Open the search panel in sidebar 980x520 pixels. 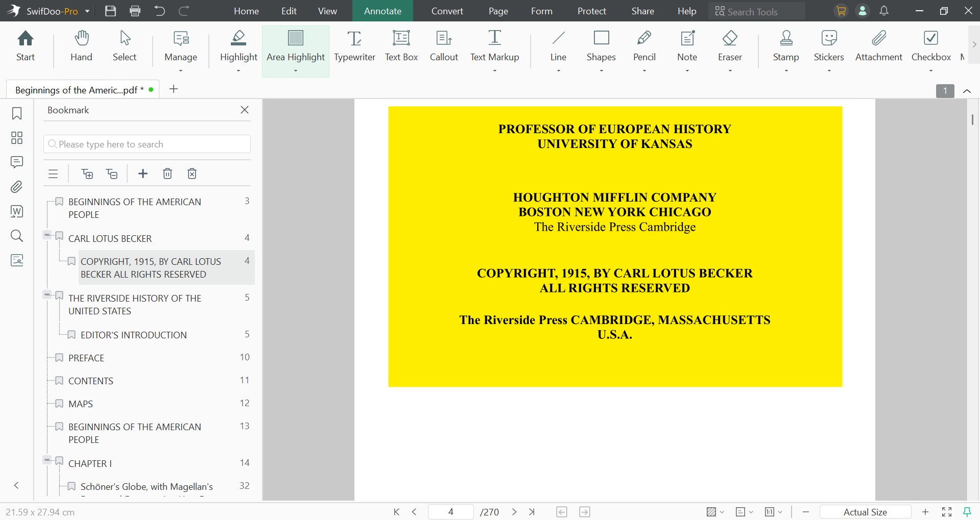tap(17, 236)
